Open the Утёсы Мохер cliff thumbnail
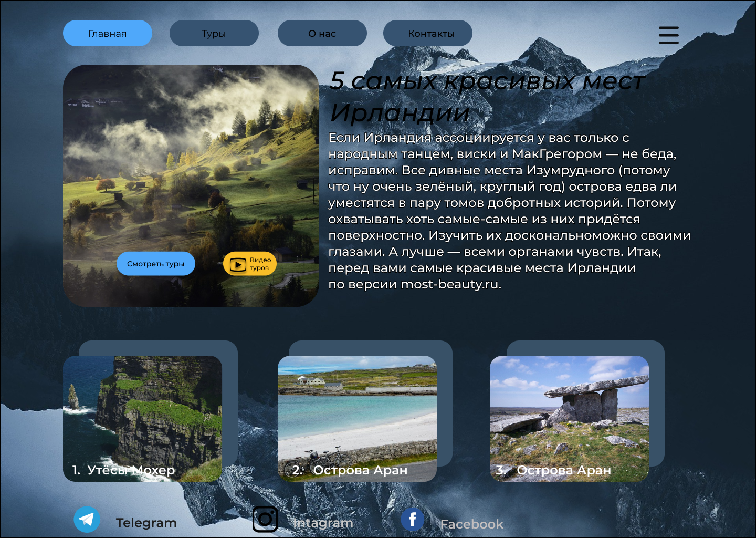The width and height of the screenshot is (756, 538). pos(142,419)
